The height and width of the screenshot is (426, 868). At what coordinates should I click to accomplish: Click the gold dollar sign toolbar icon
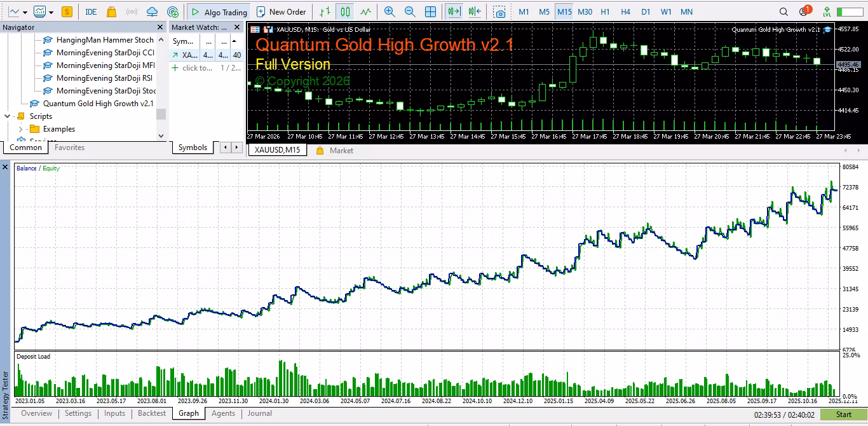point(67,11)
